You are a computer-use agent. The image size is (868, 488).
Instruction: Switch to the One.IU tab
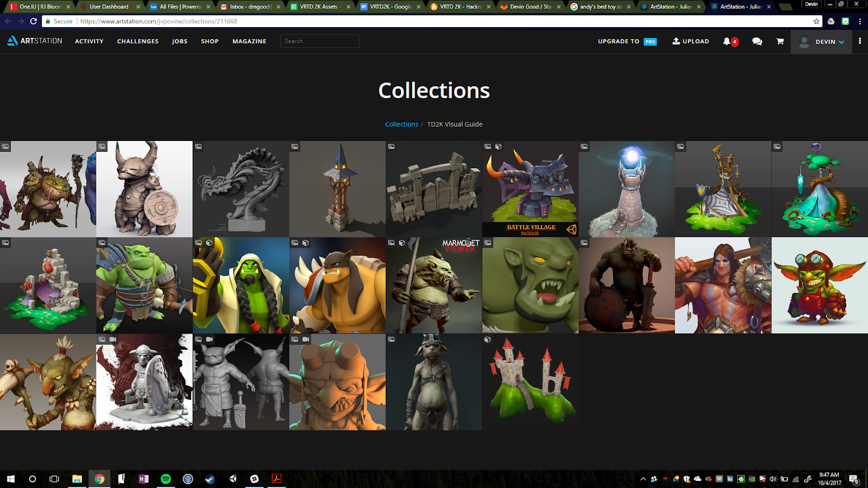[41, 7]
